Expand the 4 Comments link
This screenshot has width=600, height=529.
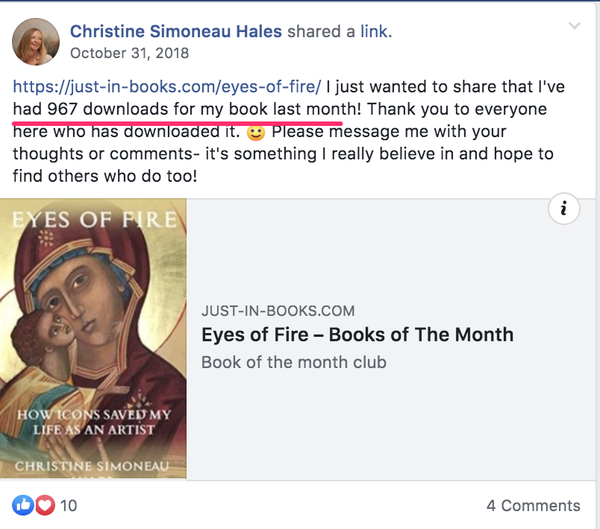coord(533,506)
